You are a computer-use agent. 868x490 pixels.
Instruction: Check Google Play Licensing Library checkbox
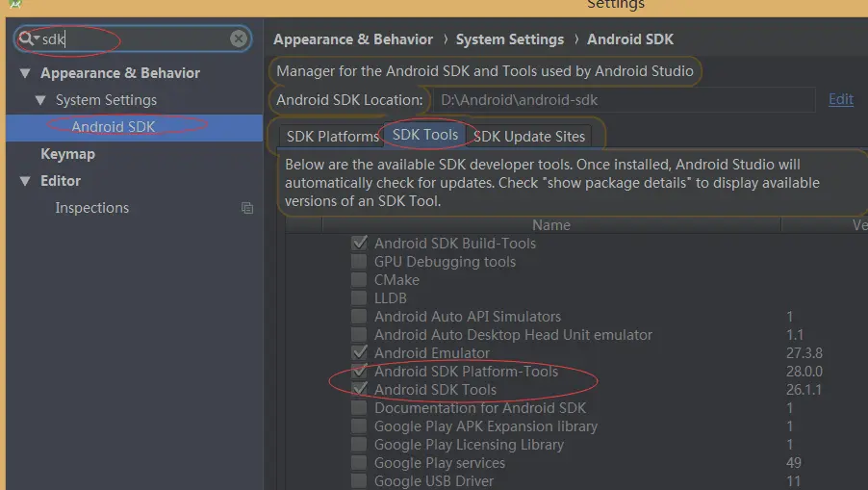pyautogui.click(x=359, y=444)
